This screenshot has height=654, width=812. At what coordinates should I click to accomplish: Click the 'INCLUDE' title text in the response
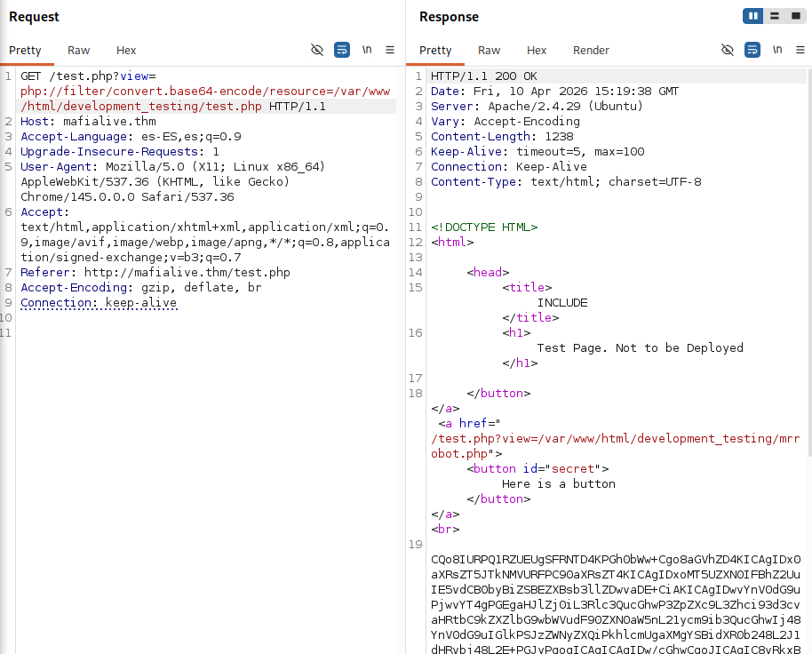(562, 302)
